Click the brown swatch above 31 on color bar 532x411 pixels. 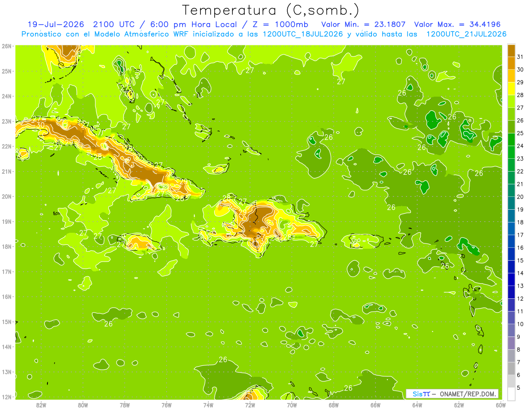point(511,51)
